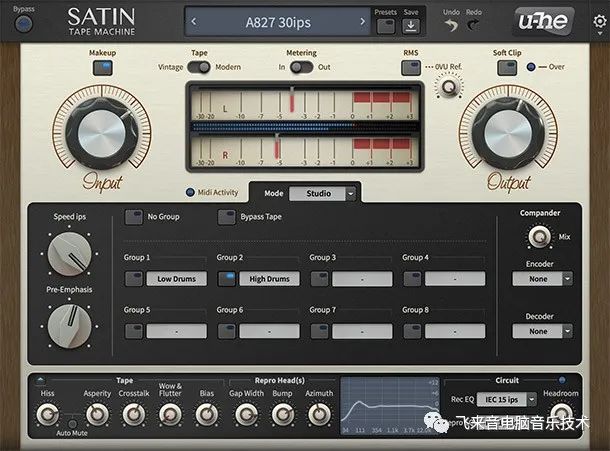Toggle Group 4 assignment button
This screenshot has height=451, width=610.
412,279
